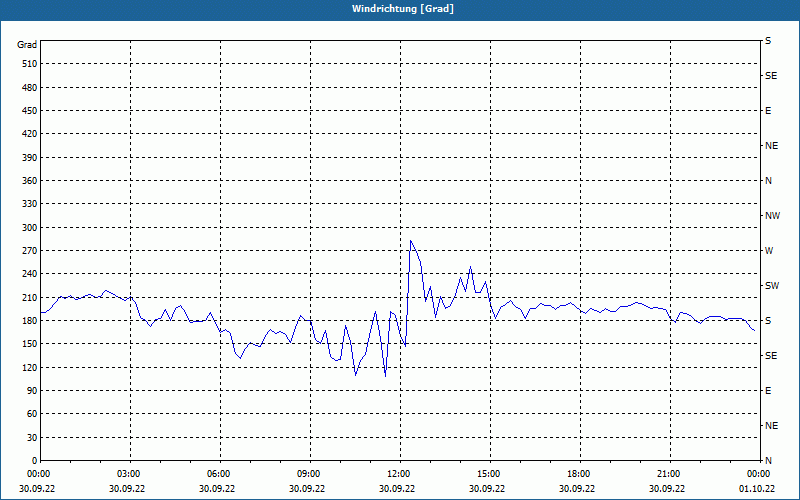This screenshot has width=800, height=500.
Task: Click the 450 left axis value
Action: pos(30,111)
